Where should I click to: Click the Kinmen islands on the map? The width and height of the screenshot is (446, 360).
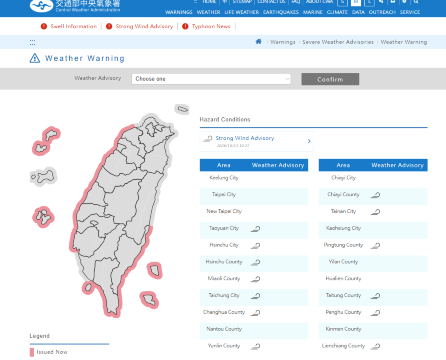click(43, 176)
